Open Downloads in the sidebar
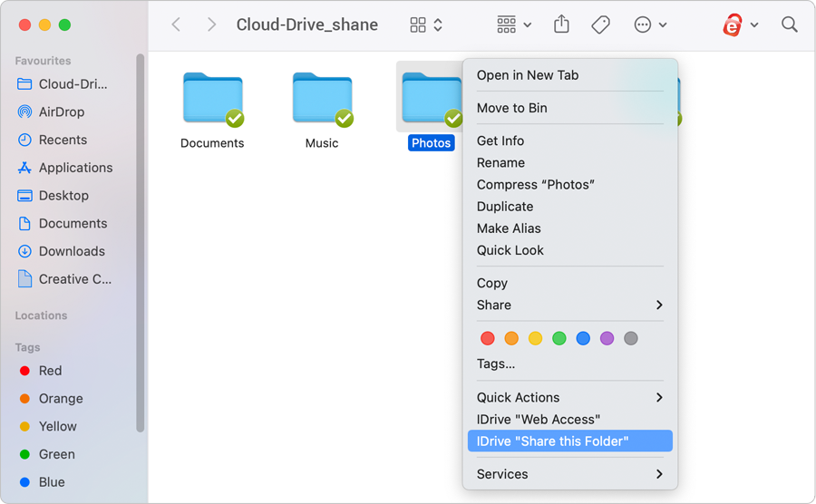This screenshot has width=816, height=504. tap(73, 251)
